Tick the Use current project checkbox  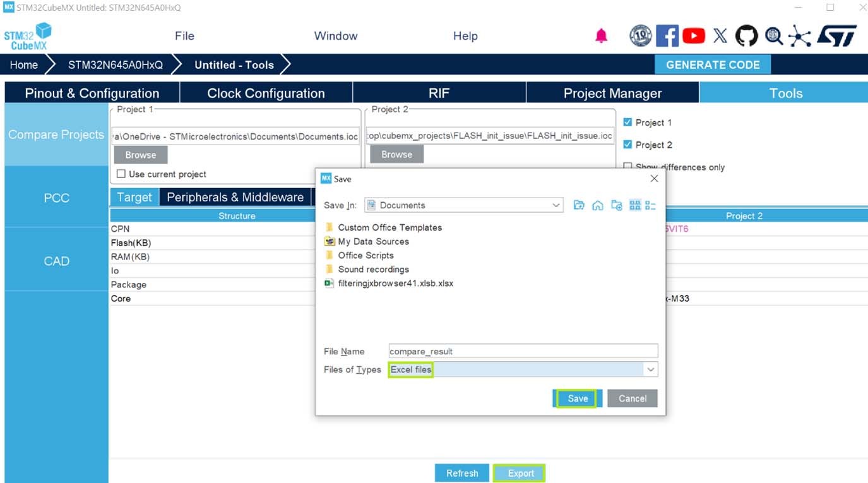pyautogui.click(x=121, y=174)
